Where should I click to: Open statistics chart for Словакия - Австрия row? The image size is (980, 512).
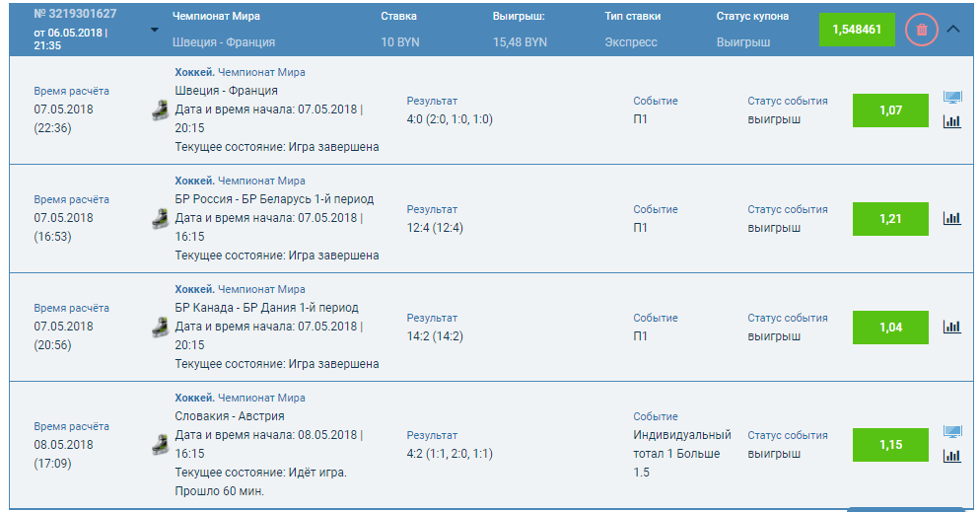(x=952, y=456)
